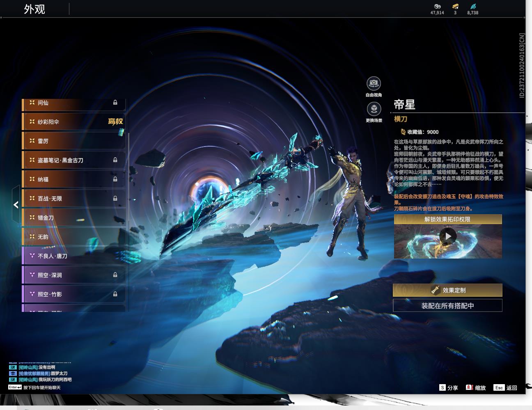Click the 自由视角 free camera icon
Viewport: 532px width, 410px height.
[374, 83]
